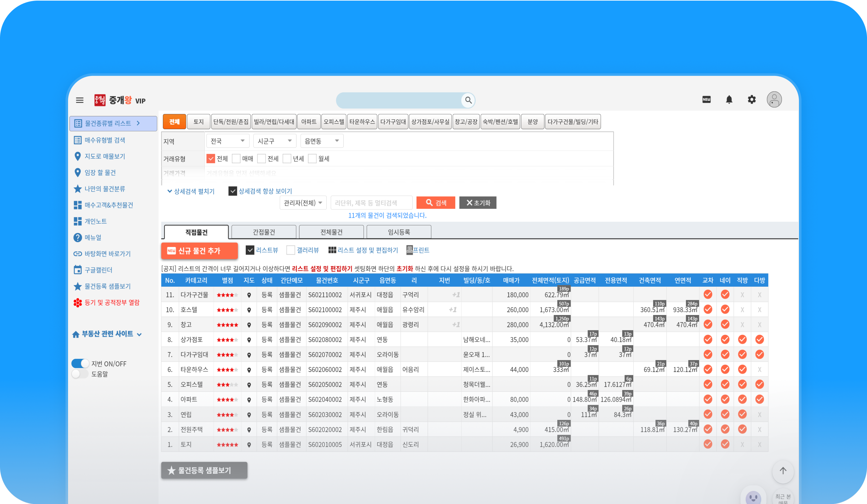Viewport: 867px width, 504px height.
Task: Click the 신규 물건 추가 button
Action: [x=199, y=251]
